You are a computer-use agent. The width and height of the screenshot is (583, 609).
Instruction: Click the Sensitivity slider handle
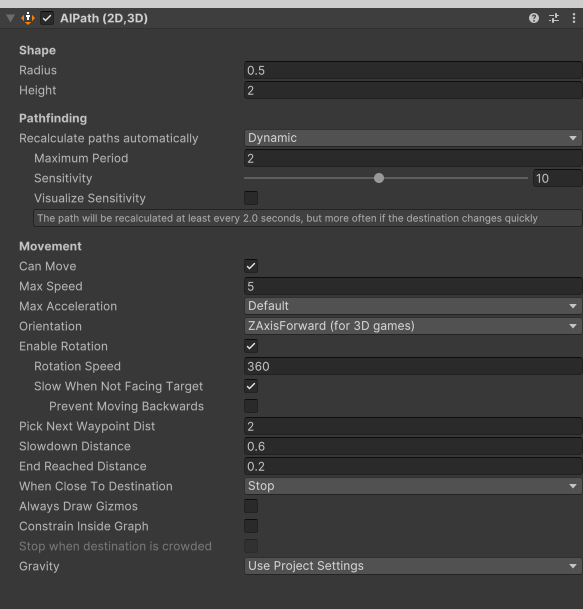pos(379,178)
